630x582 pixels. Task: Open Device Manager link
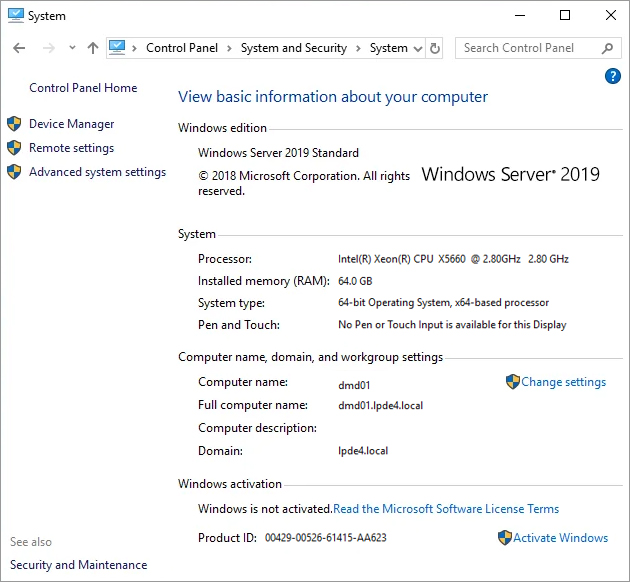click(72, 124)
